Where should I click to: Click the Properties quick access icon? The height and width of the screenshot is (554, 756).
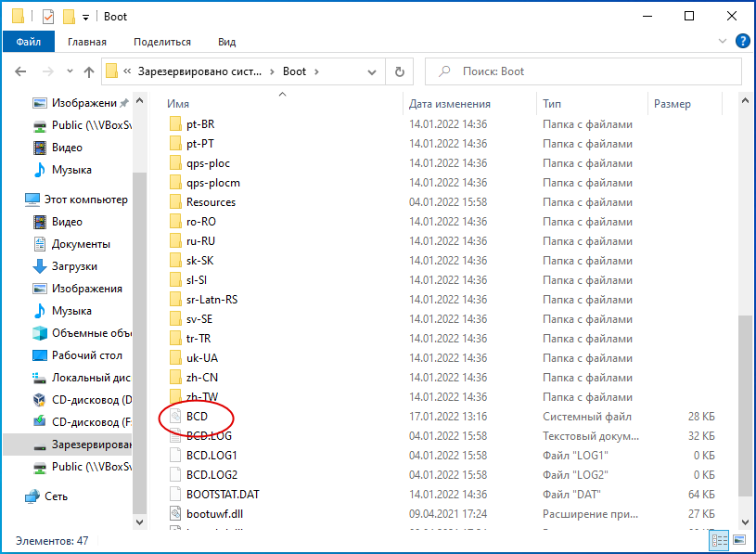[x=48, y=17]
